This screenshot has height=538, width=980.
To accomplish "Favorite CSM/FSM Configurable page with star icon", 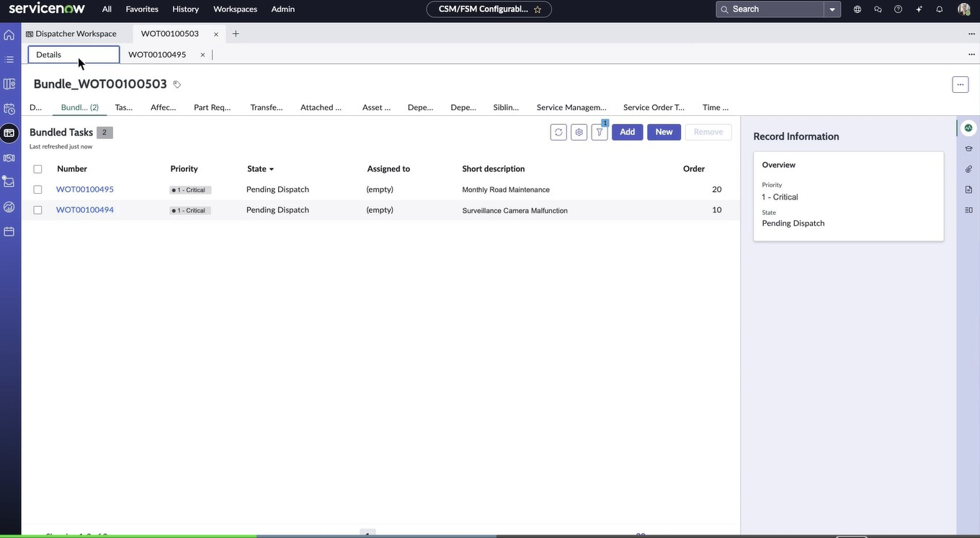I will (x=538, y=9).
